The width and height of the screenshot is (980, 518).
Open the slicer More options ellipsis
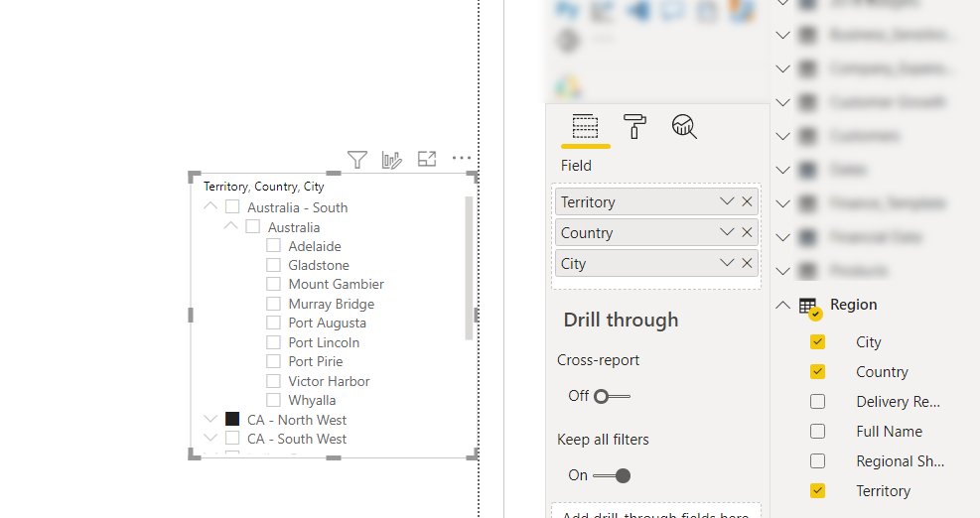click(462, 158)
